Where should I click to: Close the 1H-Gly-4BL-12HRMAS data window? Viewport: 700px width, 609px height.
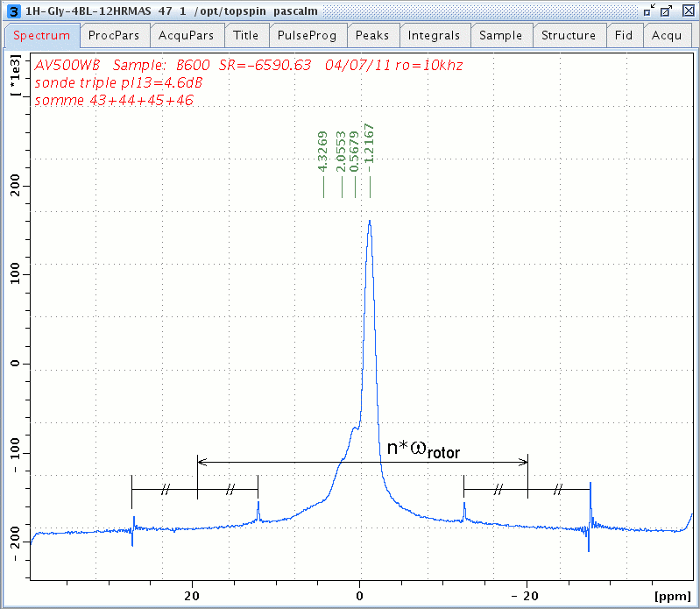(x=685, y=11)
